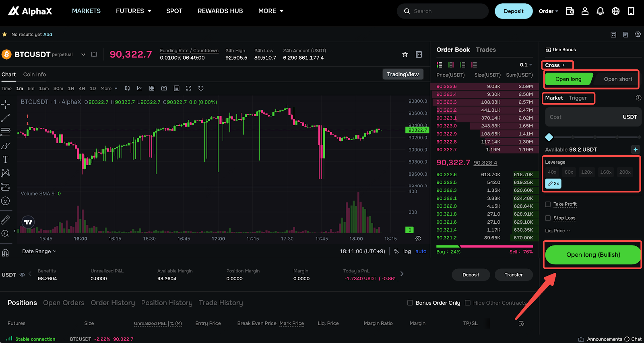Click the Transfer button
The height and width of the screenshot is (343, 644).
point(514,275)
